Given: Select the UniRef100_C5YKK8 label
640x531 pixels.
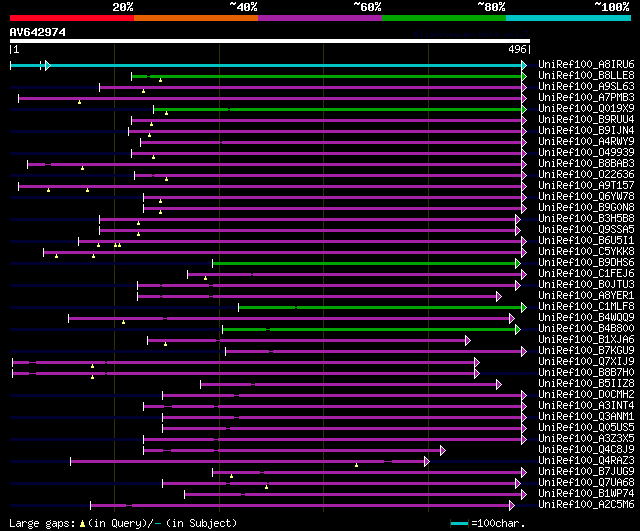Looking at the screenshot, I should pos(586,252).
